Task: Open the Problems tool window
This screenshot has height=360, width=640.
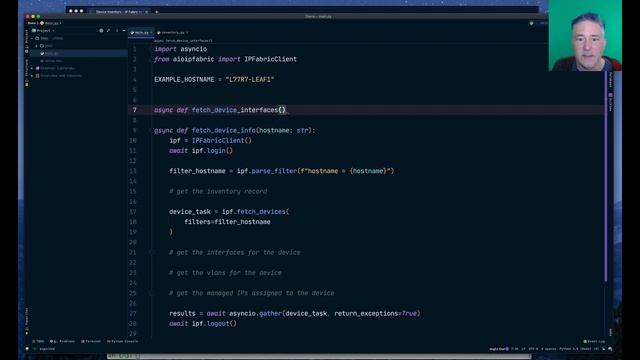Action: tap(62, 341)
